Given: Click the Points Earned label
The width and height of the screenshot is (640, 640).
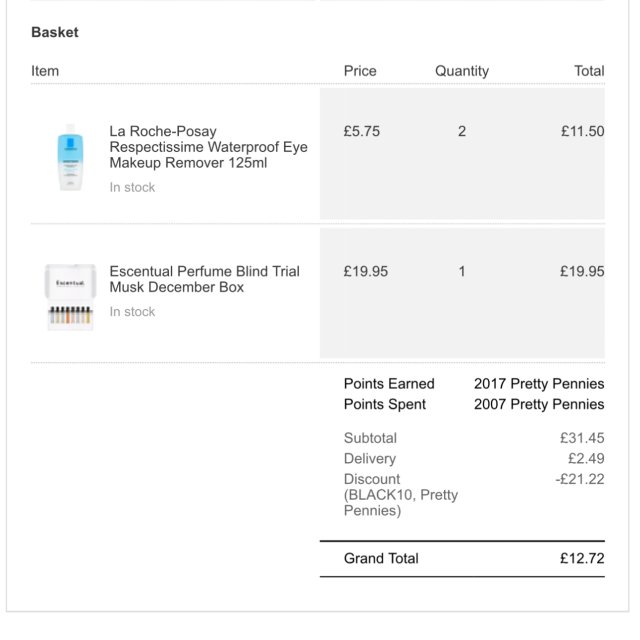Looking at the screenshot, I should (389, 384).
